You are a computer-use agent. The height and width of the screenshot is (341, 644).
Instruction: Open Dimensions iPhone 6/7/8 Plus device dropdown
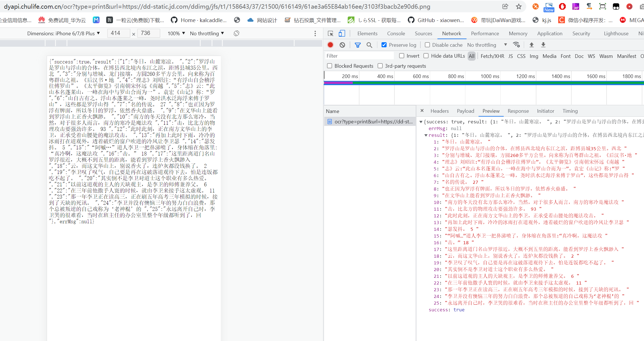point(63,33)
